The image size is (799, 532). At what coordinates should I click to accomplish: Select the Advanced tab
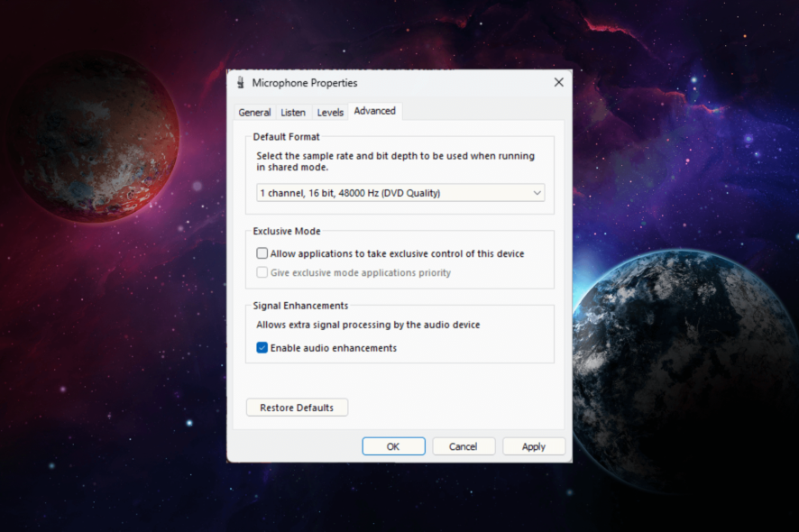[x=374, y=111]
